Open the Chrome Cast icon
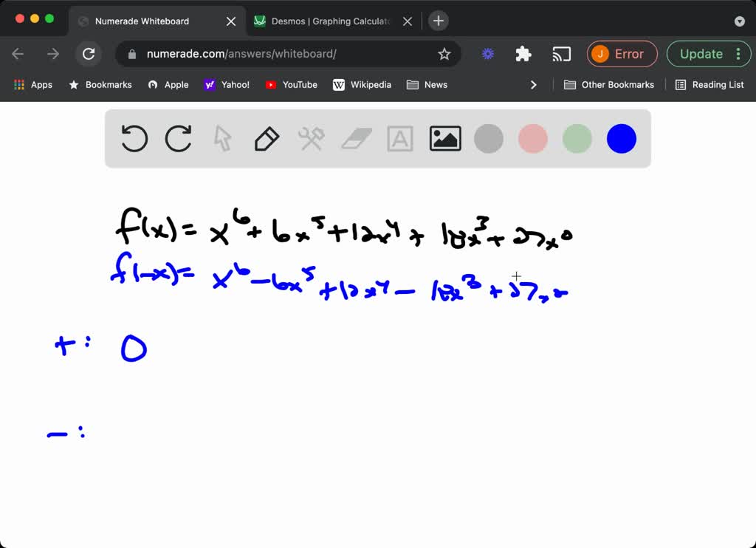 [562, 54]
